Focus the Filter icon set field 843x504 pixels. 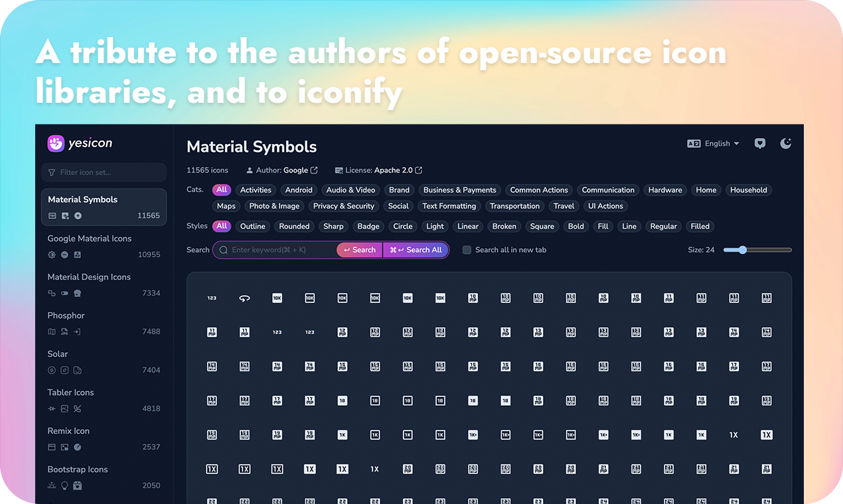tap(104, 172)
